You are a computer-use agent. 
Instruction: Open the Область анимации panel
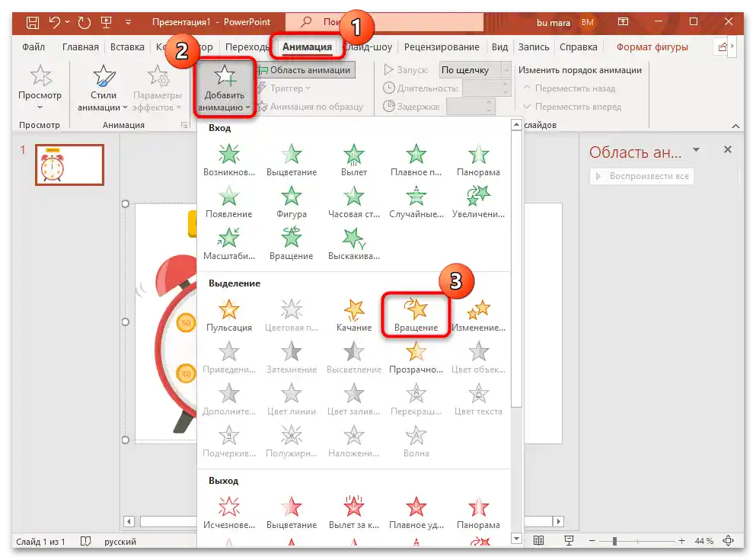tap(306, 69)
